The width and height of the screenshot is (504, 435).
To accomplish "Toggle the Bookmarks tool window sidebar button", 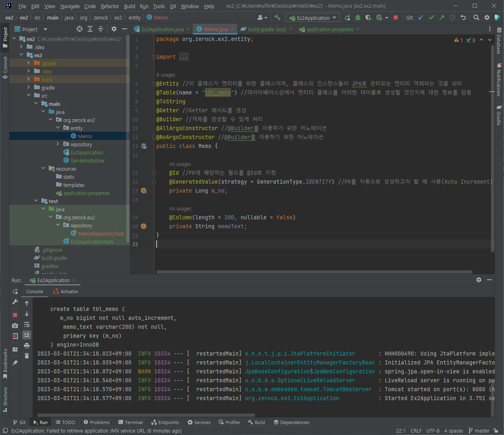I will pos(5,364).
